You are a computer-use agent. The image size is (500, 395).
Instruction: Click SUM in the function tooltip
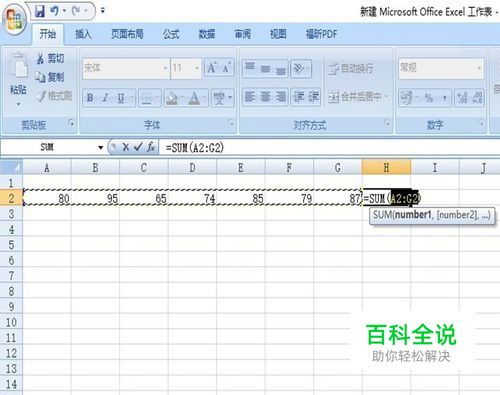[383, 215]
